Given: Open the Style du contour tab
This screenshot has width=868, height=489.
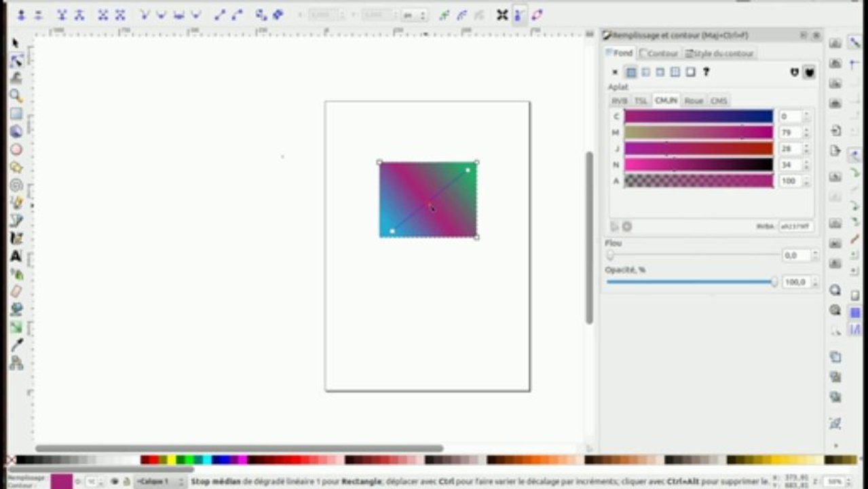Looking at the screenshot, I should (719, 53).
